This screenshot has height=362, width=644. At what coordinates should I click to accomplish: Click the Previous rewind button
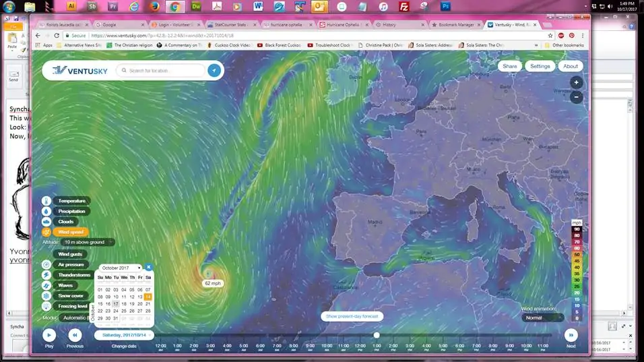point(75,335)
